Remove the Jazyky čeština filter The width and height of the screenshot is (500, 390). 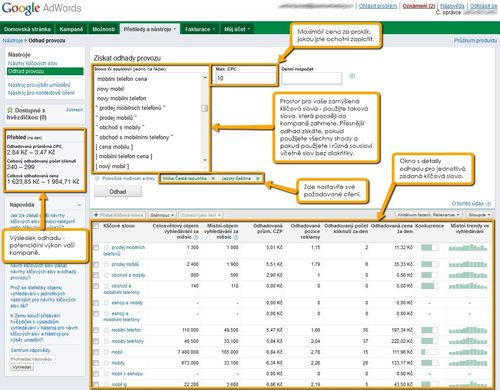[x=257, y=178]
